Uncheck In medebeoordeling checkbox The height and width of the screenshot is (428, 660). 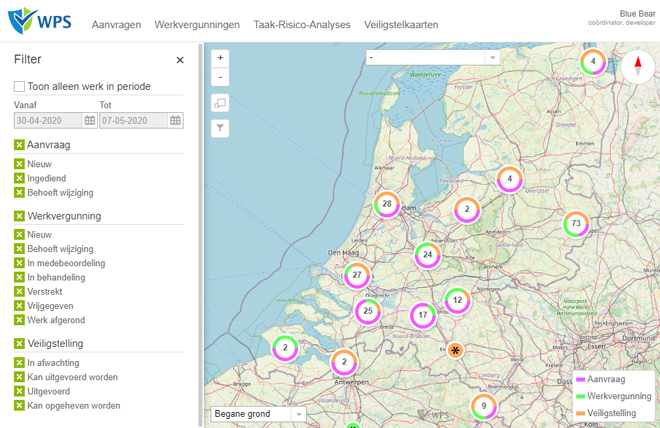point(19,263)
